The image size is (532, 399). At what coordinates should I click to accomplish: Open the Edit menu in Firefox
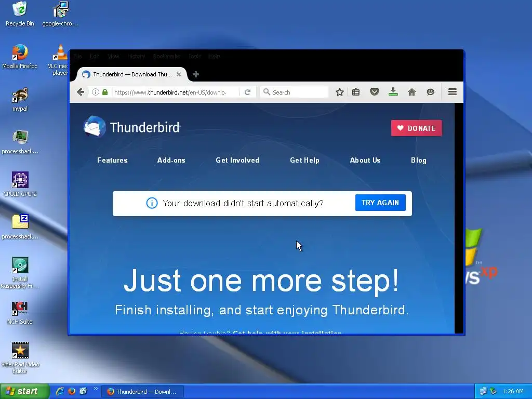95,56
